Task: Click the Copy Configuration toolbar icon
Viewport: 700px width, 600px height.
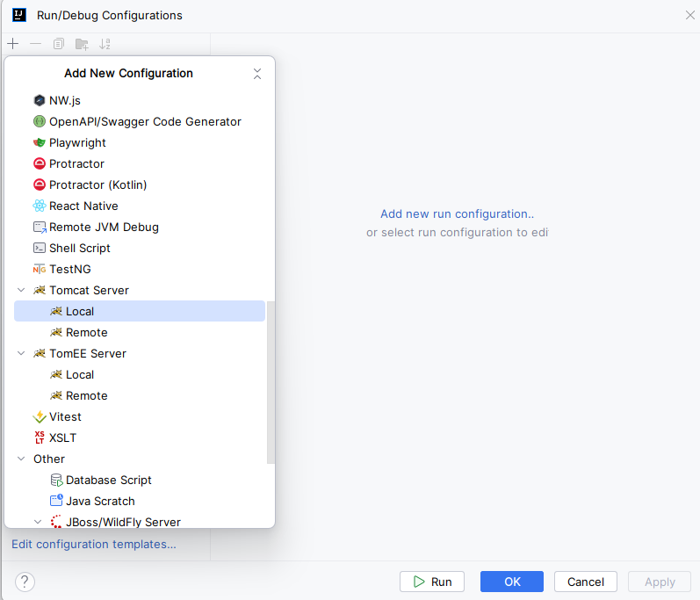Action: pyautogui.click(x=59, y=44)
